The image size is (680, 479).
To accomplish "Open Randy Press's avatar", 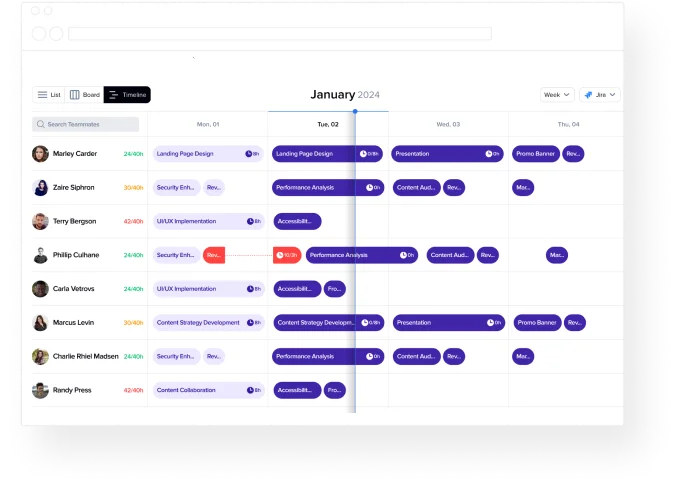I will pos(40,390).
